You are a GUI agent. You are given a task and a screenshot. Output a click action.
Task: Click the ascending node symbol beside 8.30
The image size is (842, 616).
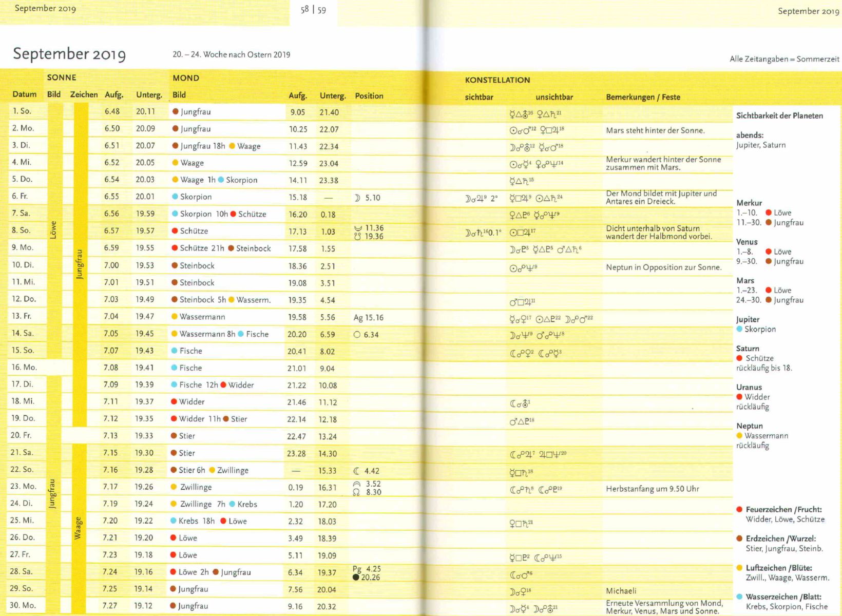point(356,493)
